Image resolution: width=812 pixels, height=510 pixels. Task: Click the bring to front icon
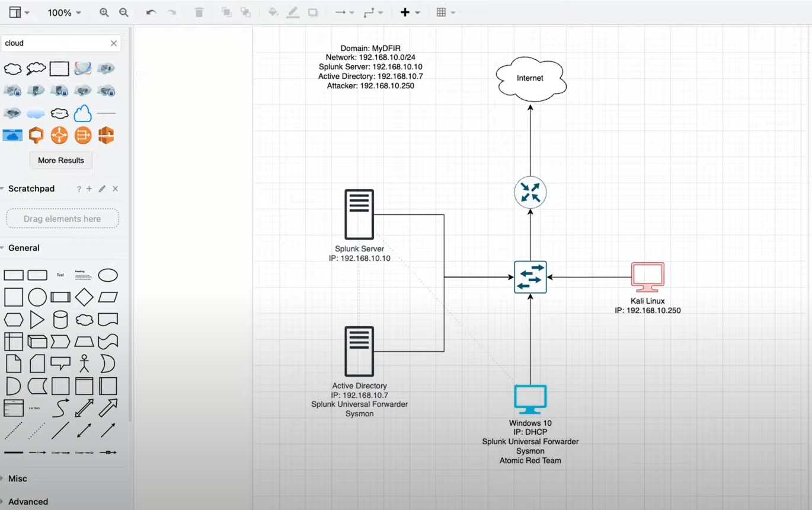tap(226, 12)
